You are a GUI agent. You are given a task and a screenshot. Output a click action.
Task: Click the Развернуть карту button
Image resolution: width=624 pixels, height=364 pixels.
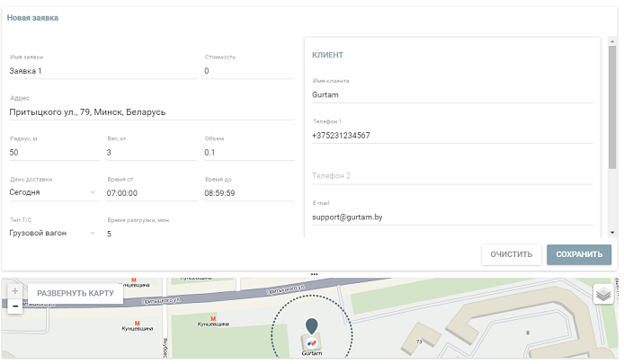(x=76, y=294)
